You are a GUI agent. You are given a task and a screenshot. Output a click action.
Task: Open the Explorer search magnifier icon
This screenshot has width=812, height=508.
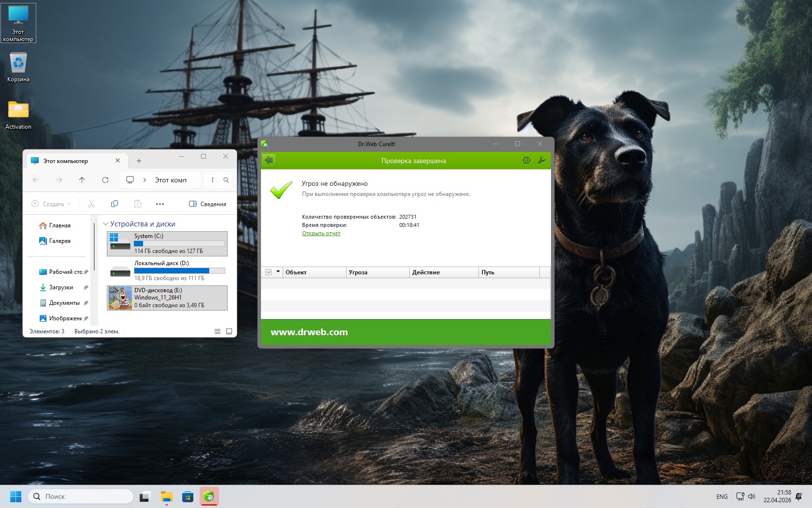click(226, 180)
